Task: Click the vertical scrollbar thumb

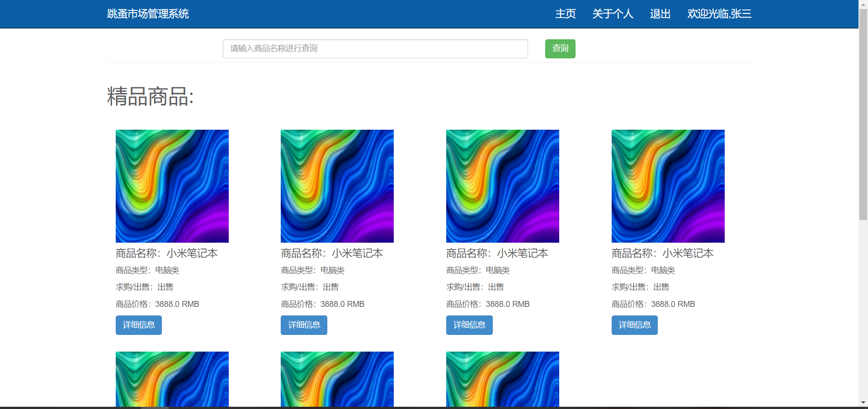Action: point(863,114)
